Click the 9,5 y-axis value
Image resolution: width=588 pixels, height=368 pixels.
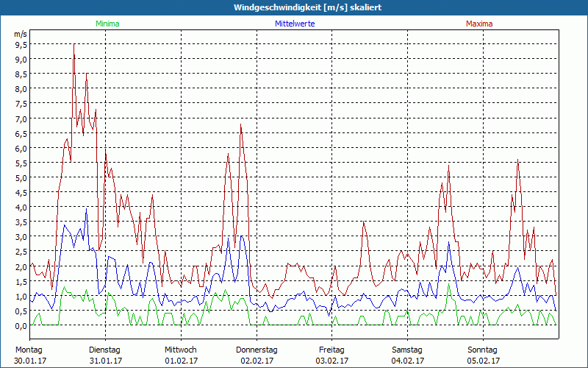21,45
